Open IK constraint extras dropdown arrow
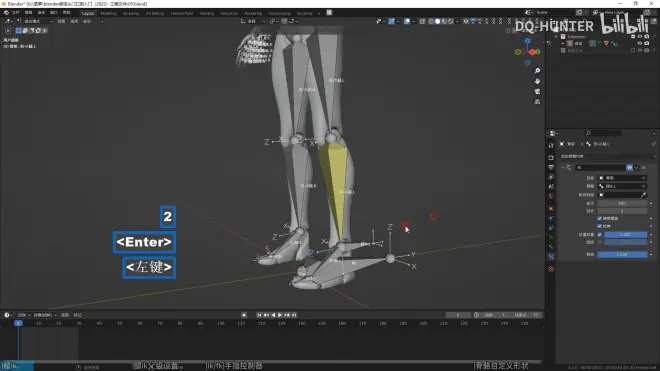Screen dimensions: 660x371 [x=636, y=168]
